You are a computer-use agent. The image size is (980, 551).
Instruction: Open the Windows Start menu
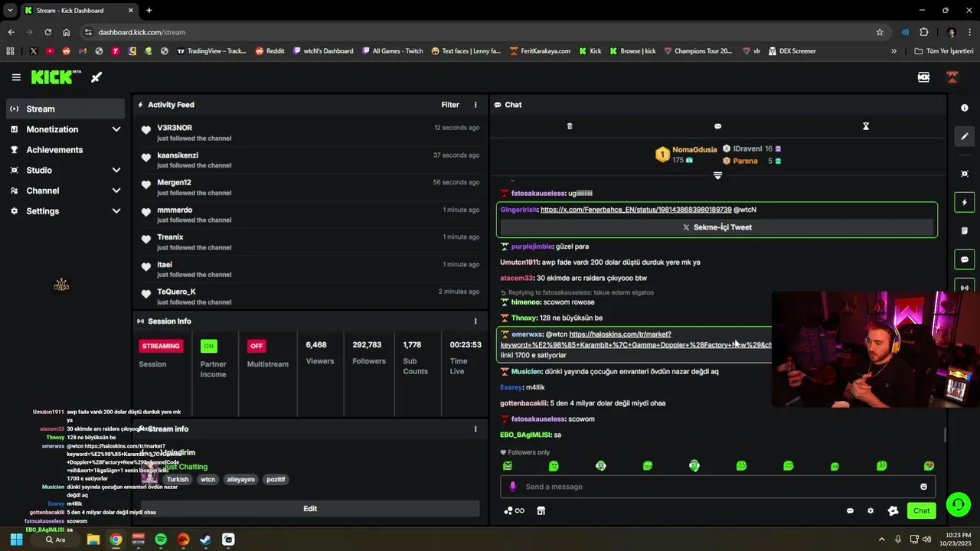(16, 540)
